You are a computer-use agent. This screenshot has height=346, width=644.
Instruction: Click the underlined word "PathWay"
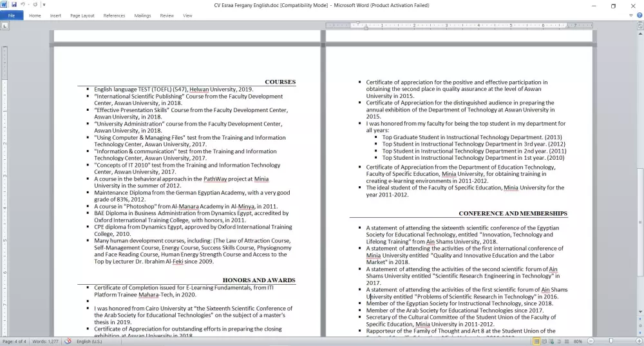coord(215,178)
